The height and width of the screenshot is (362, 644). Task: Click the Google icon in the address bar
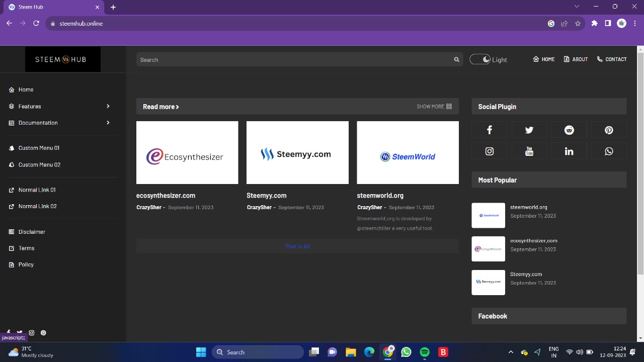tap(551, 23)
